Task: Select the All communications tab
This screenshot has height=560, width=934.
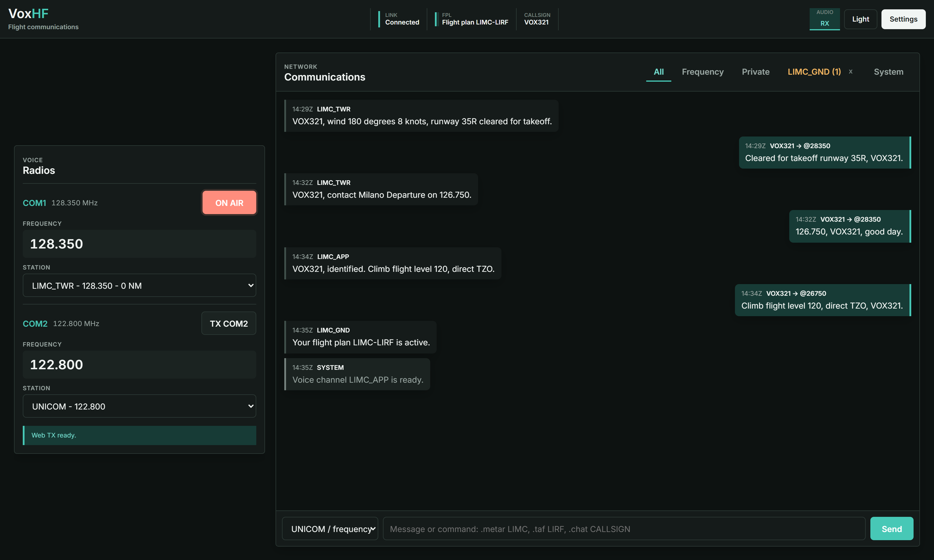Action: tap(658, 72)
